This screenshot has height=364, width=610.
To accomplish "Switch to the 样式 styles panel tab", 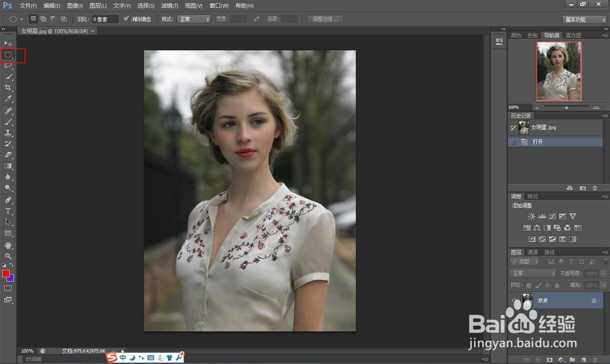I will tap(532, 196).
